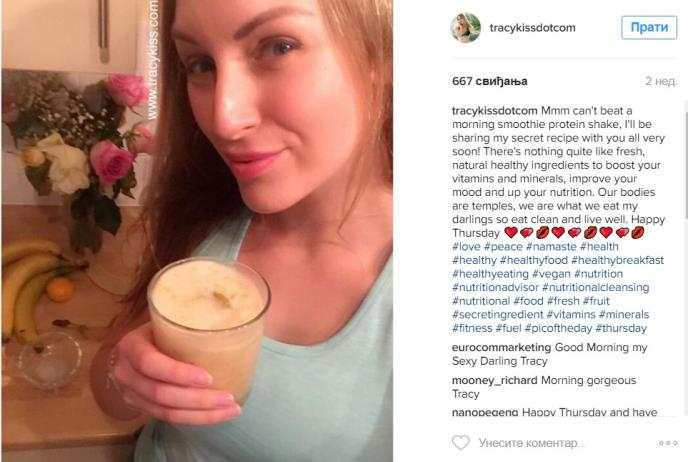
Task: View the 667 свиђања likes list
Action: [490, 81]
